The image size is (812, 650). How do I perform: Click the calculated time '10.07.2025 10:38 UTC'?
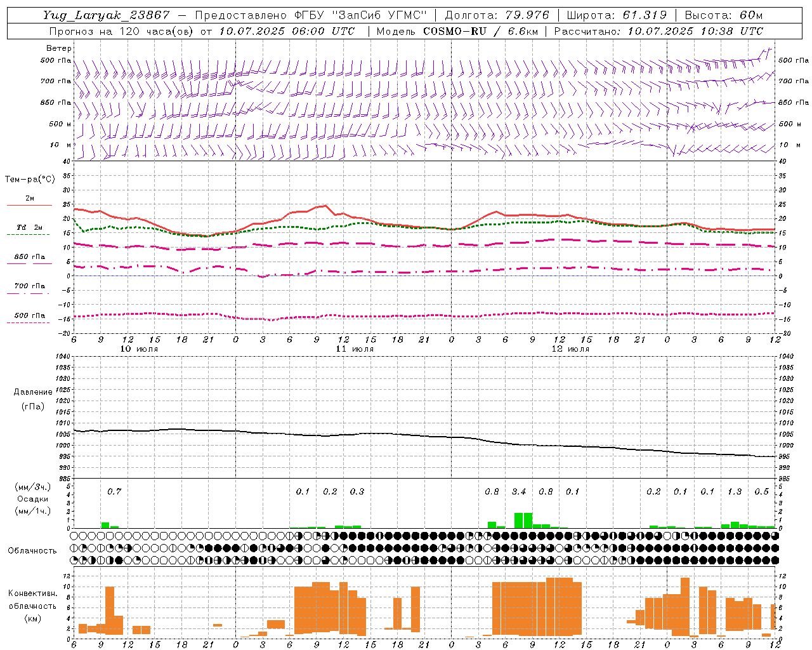pos(695,31)
